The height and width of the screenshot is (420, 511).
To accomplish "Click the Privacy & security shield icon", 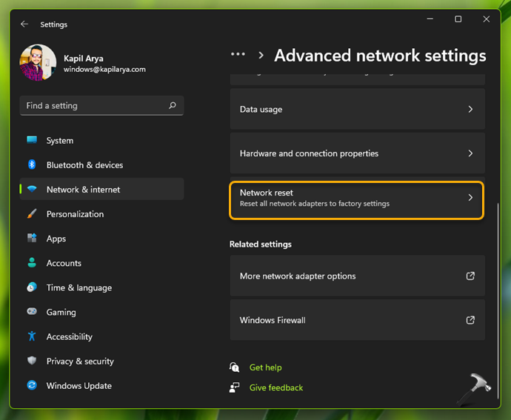I will point(32,361).
